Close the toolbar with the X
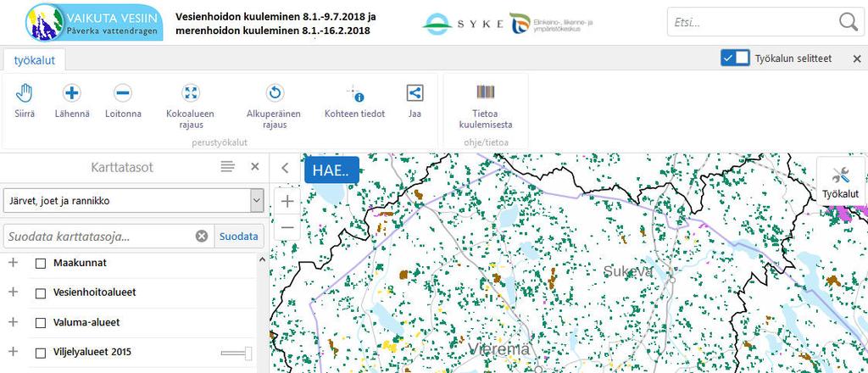This screenshot has width=868, height=373. tap(857, 58)
